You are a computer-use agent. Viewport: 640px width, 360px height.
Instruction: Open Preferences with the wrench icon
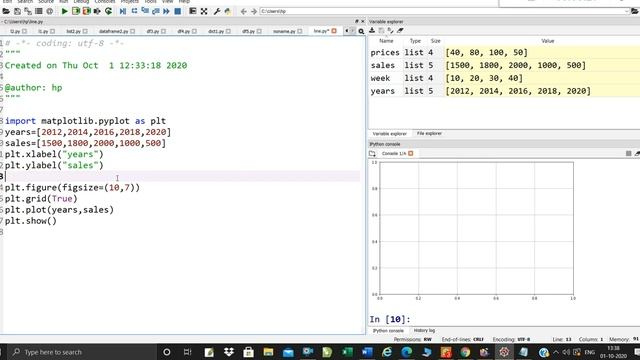pyautogui.click(x=217, y=11)
